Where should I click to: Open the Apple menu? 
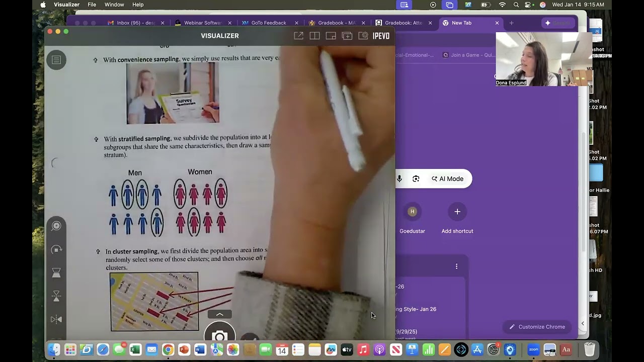point(43,5)
